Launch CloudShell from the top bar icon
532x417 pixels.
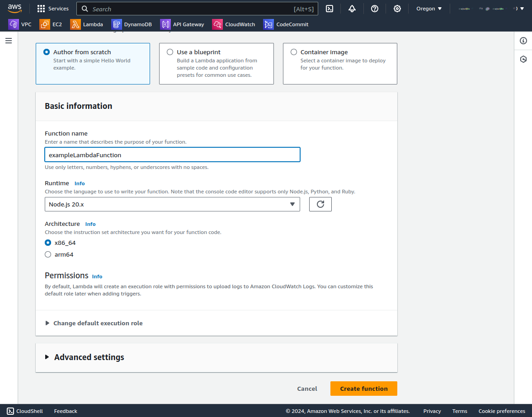[330, 9]
